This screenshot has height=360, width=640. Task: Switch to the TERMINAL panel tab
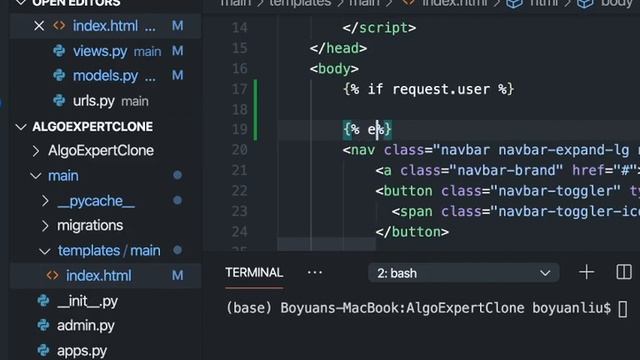254,273
